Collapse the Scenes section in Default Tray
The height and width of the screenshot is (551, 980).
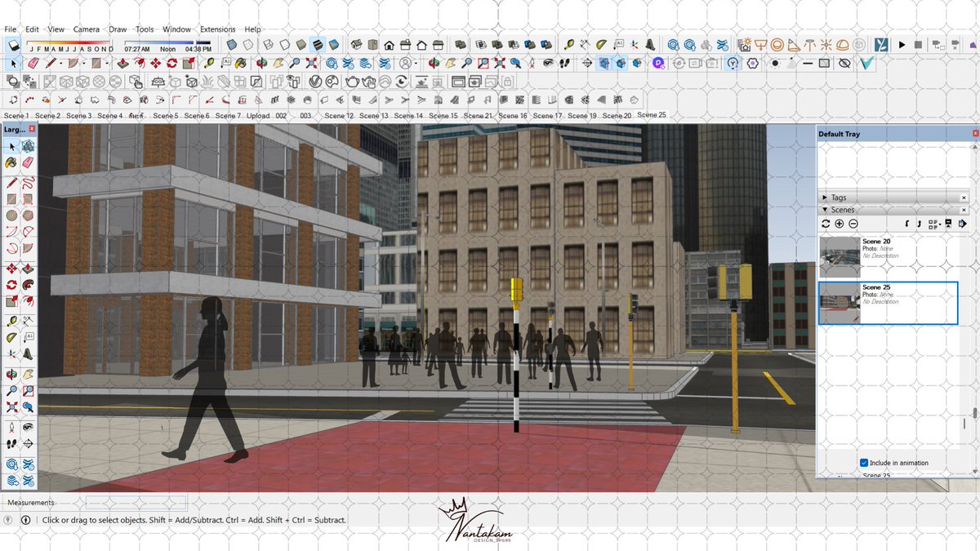(x=825, y=210)
